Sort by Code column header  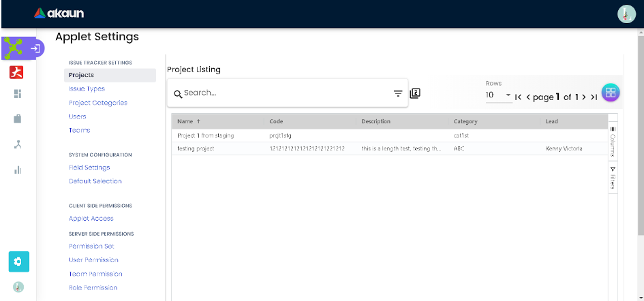coord(309,121)
